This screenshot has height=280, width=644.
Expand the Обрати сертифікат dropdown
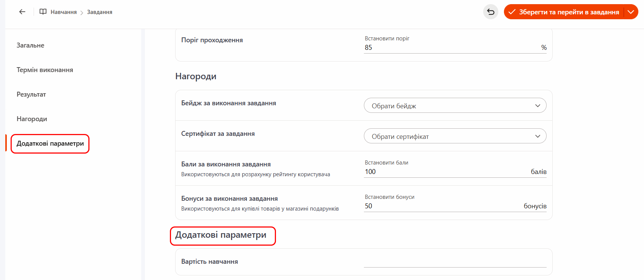(x=449, y=136)
